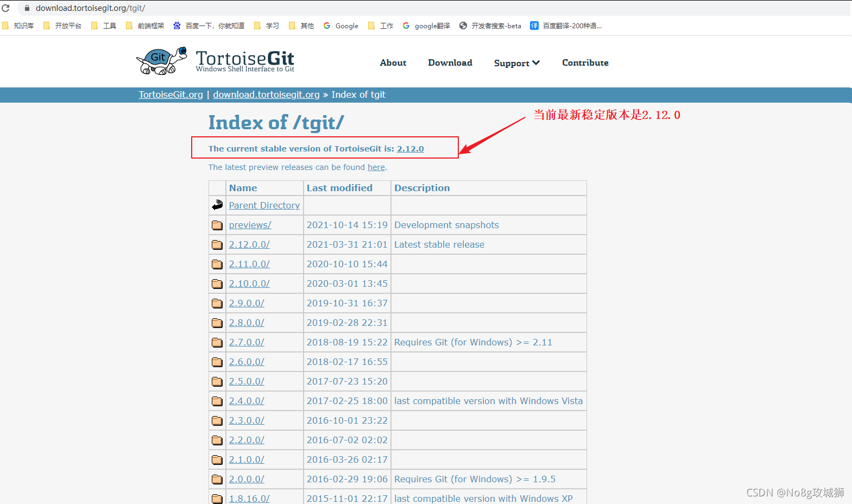Open the preview releases 'here' link

376,167
